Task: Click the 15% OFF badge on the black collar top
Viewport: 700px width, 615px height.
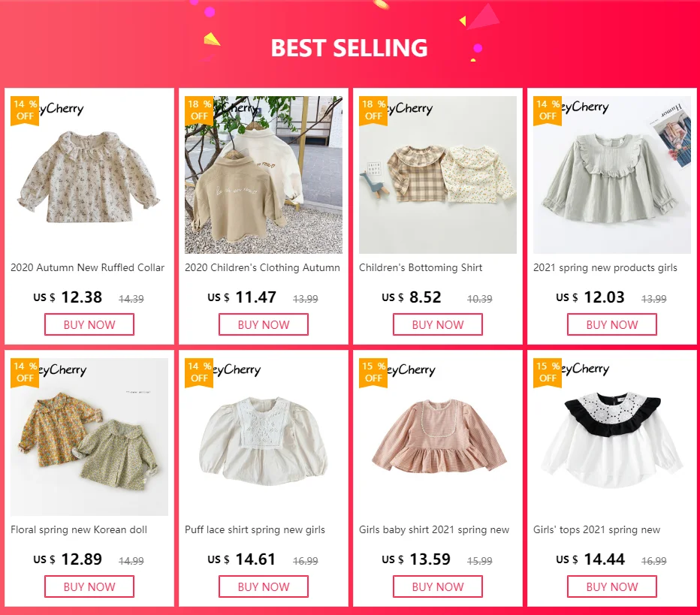Action: point(548,372)
